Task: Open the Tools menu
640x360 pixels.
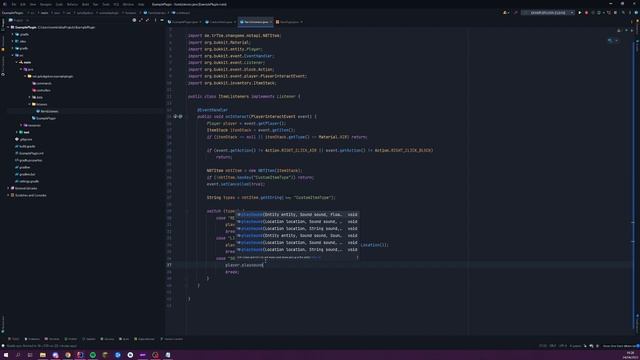Action: 106,4
